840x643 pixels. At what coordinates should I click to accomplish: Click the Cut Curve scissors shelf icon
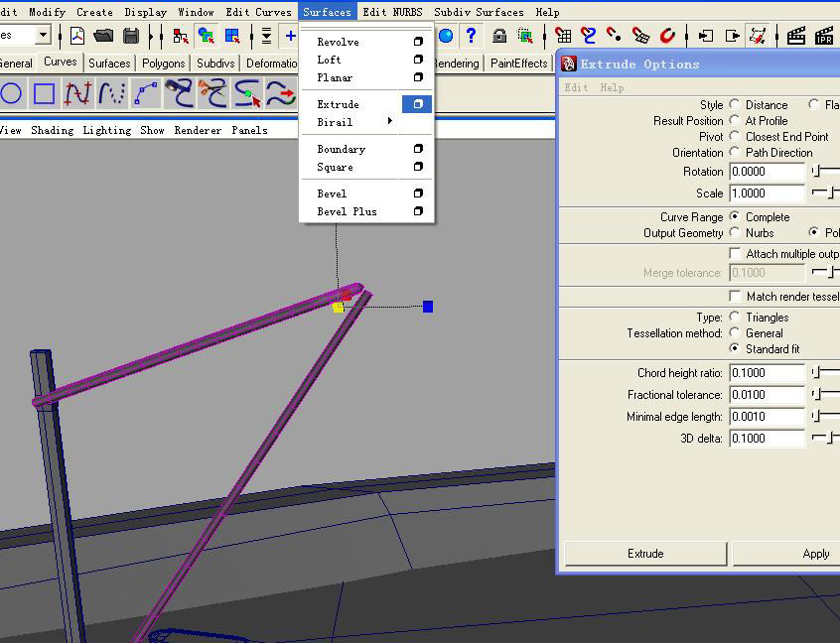212,93
